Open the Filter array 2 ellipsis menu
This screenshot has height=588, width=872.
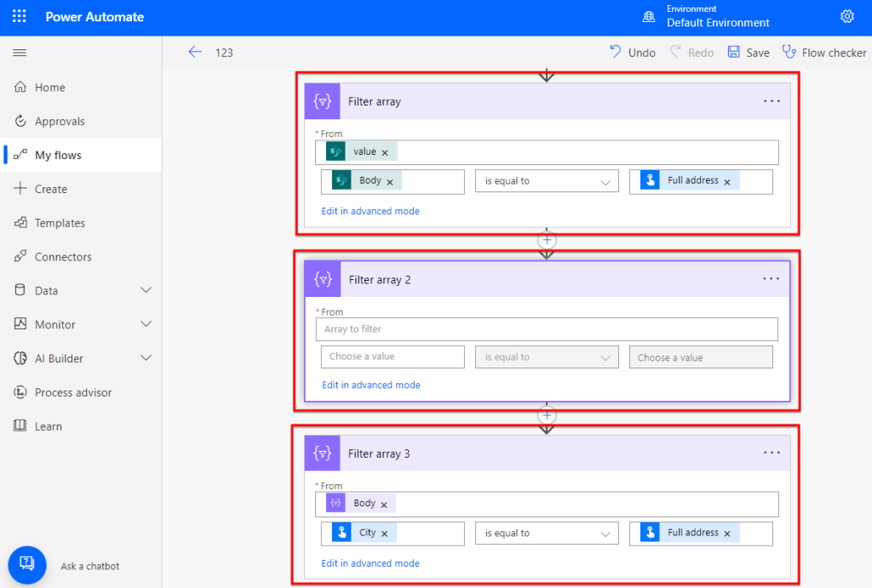coord(772,278)
